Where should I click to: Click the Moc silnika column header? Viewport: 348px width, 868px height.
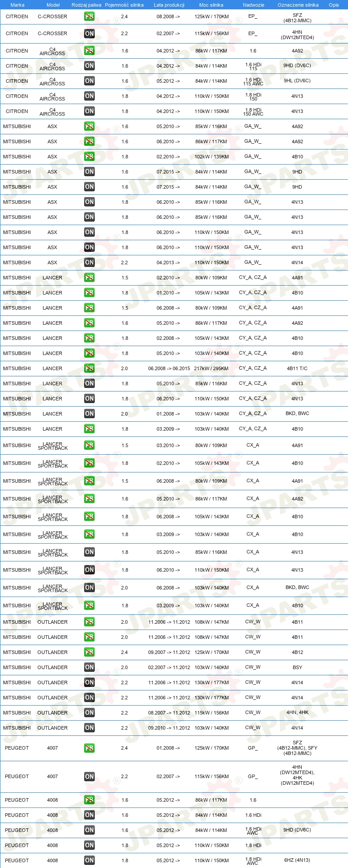[x=211, y=5]
